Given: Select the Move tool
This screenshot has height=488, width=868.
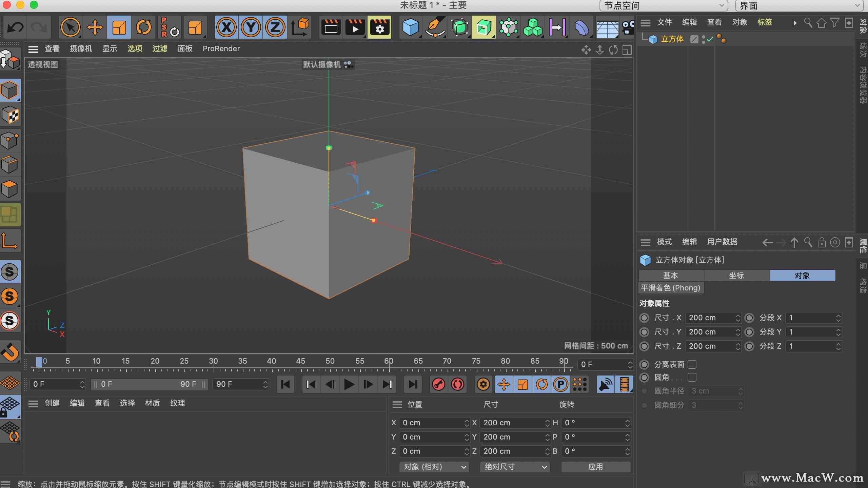Looking at the screenshot, I should (x=95, y=27).
